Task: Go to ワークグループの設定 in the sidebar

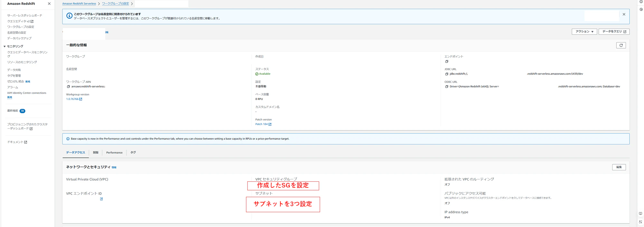Action: (21, 27)
